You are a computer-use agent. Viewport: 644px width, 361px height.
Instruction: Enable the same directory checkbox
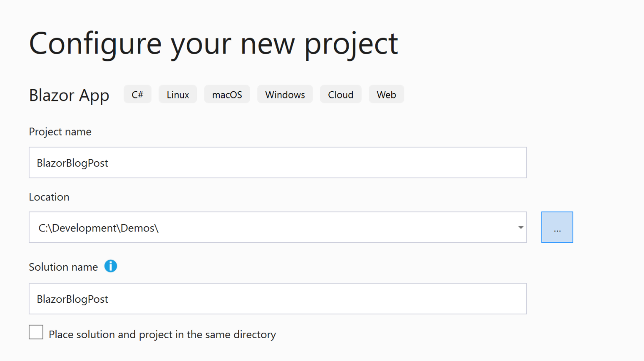(x=36, y=332)
